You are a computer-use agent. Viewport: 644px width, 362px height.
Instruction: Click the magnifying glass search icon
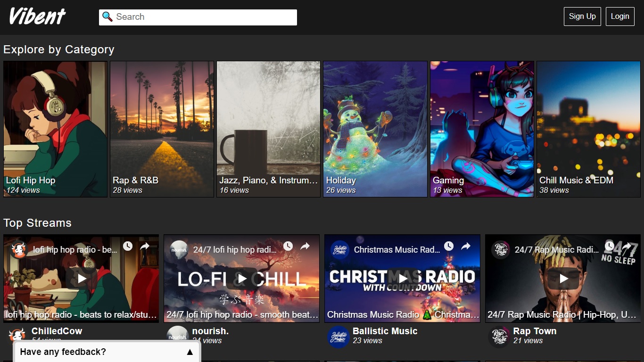[107, 17]
